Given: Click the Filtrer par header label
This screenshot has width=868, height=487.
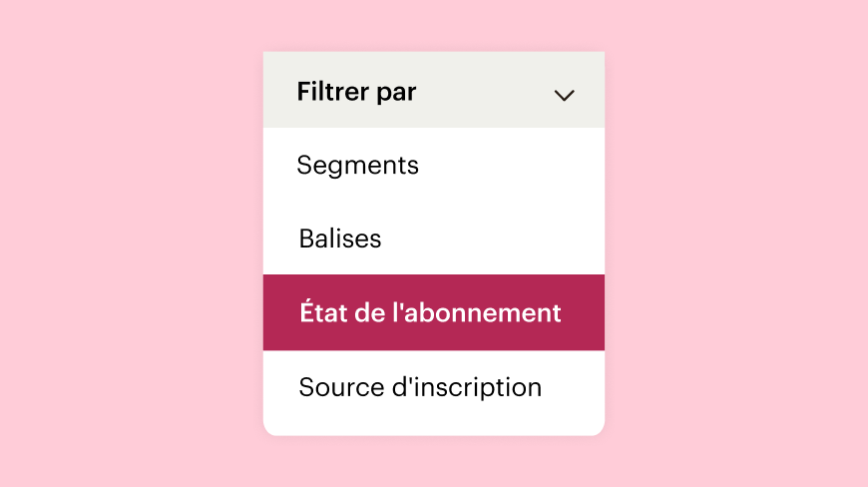Looking at the screenshot, I should coord(356,92).
